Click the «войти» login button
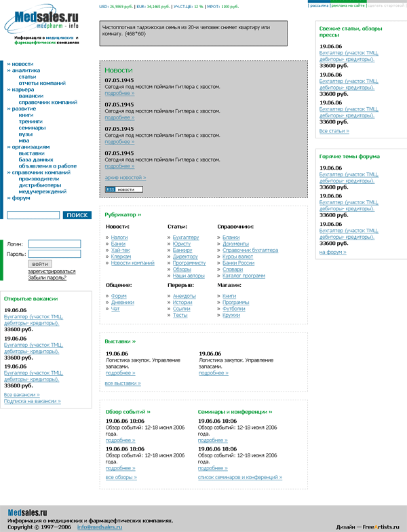This screenshot has width=407, height=532. point(40,264)
